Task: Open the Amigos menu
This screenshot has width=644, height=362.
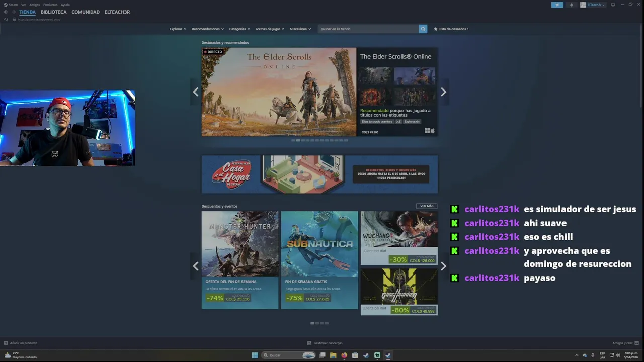Action: point(34,5)
